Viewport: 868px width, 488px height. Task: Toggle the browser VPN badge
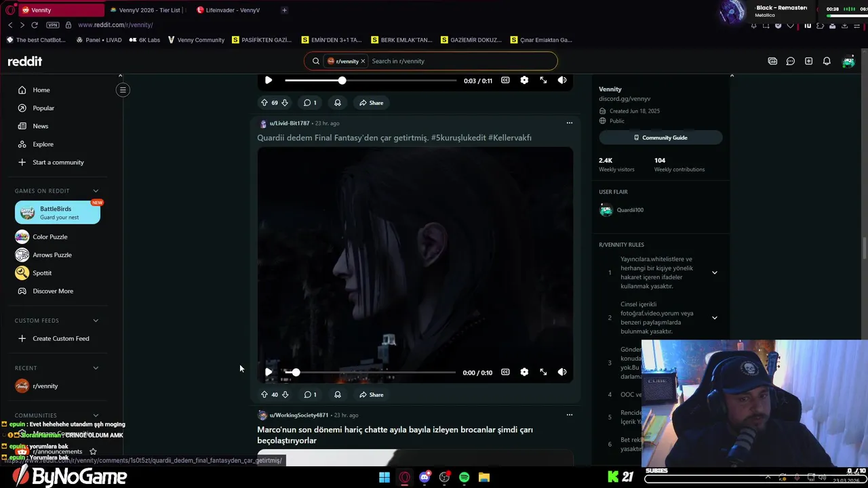tap(52, 25)
